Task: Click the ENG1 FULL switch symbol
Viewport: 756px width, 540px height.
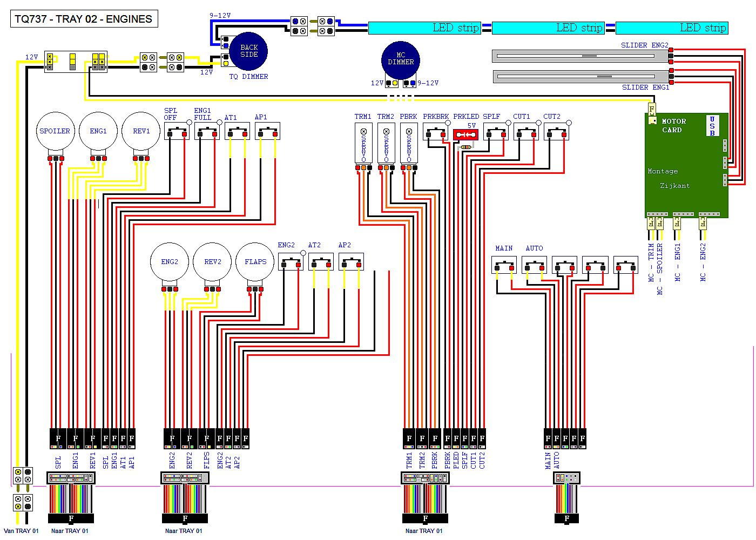Action: pyautogui.click(x=207, y=131)
